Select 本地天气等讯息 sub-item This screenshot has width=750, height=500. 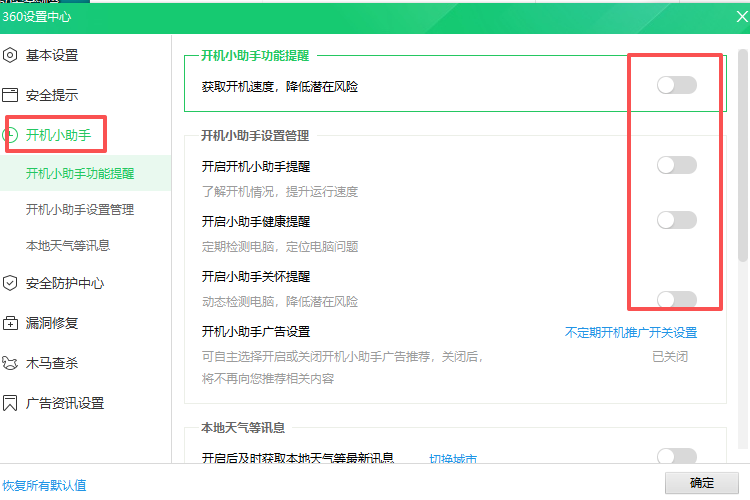click(68, 245)
